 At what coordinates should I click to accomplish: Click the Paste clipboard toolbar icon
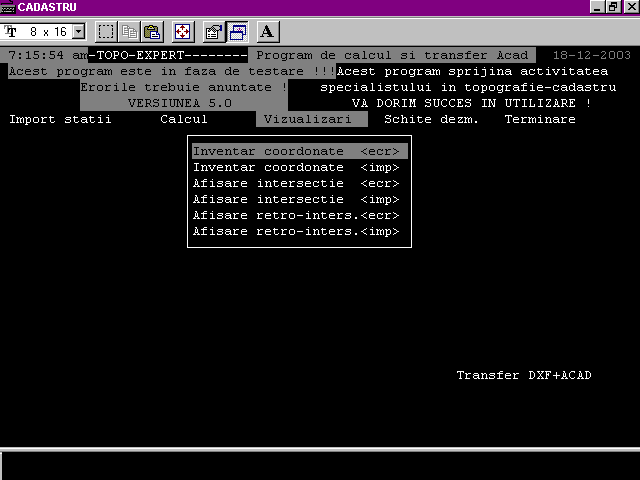pyautogui.click(x=151, y=32)
